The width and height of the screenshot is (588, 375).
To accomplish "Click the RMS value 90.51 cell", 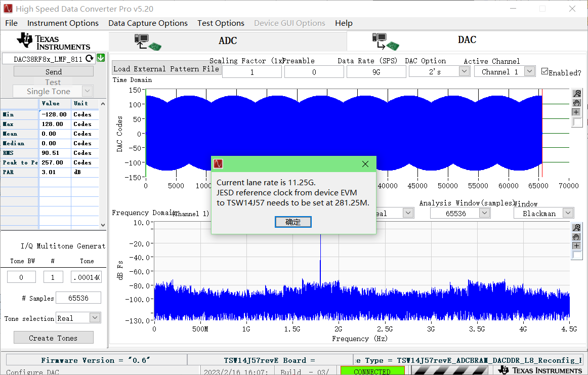I will tap(55, 153).
